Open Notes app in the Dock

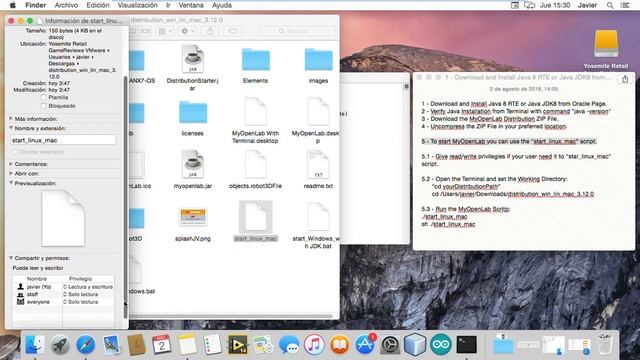[x=187, y=345]
